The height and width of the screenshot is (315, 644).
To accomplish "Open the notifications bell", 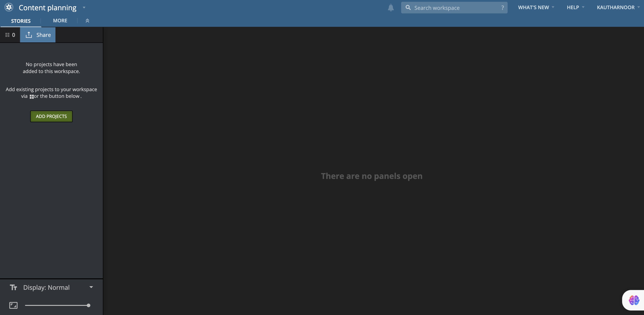I will [391, 8].
